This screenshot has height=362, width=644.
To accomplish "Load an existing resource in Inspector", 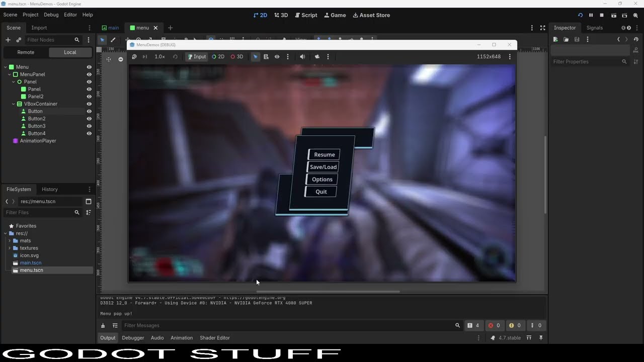I will click(x=566, y=39).
